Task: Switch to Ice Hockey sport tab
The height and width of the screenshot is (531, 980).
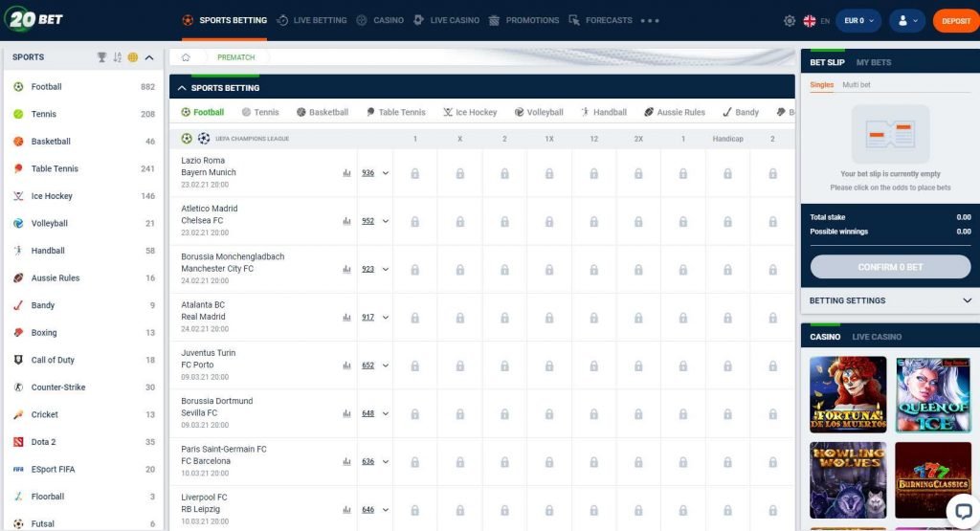Action: [470, 113]
